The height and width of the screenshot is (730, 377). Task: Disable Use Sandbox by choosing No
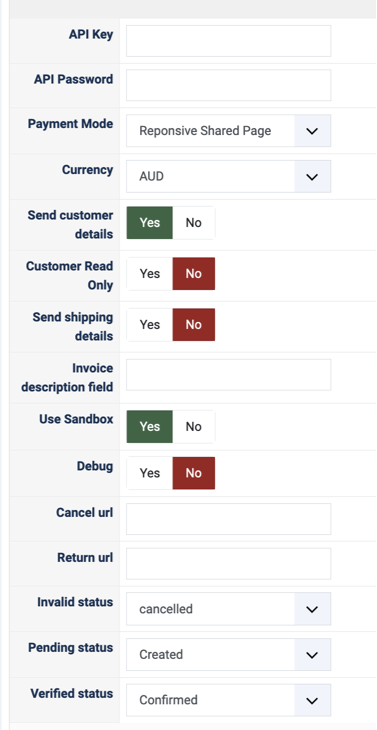tap(194, 426)
